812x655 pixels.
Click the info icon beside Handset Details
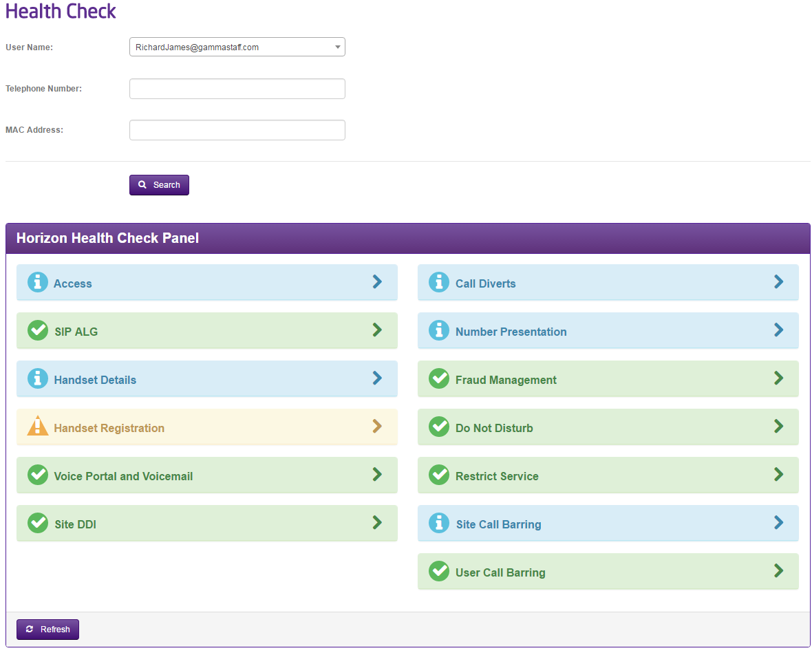[37, 378]
